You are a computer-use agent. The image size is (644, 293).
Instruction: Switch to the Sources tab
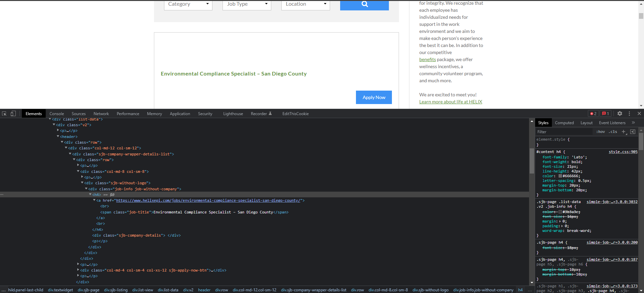point(79,114)
